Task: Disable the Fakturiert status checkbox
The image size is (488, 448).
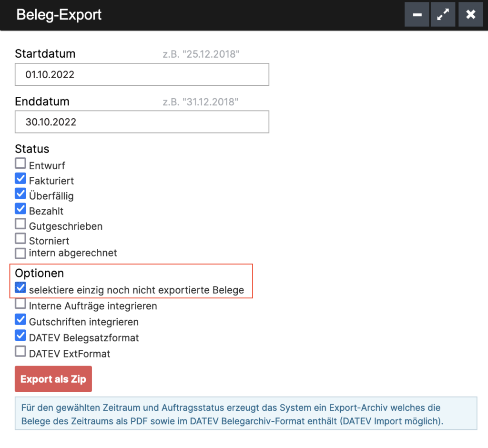Action: click(20, 178)
